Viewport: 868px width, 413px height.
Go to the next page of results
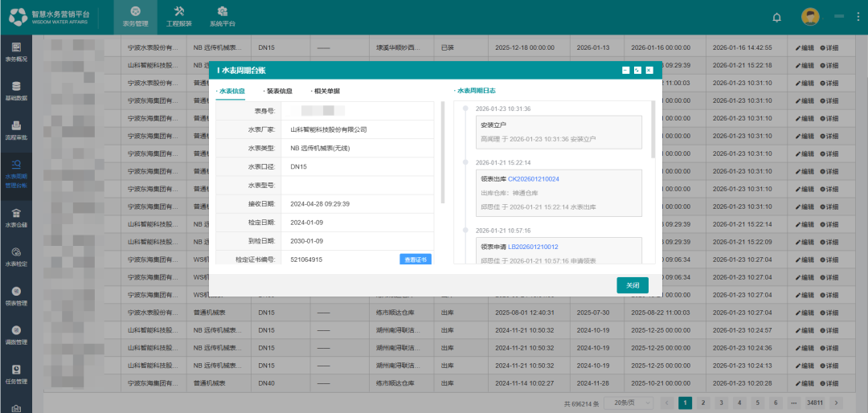click(836, 403)
